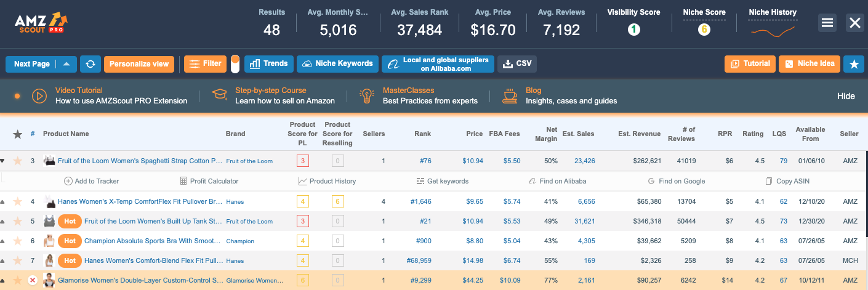Image resolution: width=868 pixels, height=290 pixels.
Task: Star the Fruit of the Loom Built Up Tank product
Action: pyautogui.click(x=18, y=221)
